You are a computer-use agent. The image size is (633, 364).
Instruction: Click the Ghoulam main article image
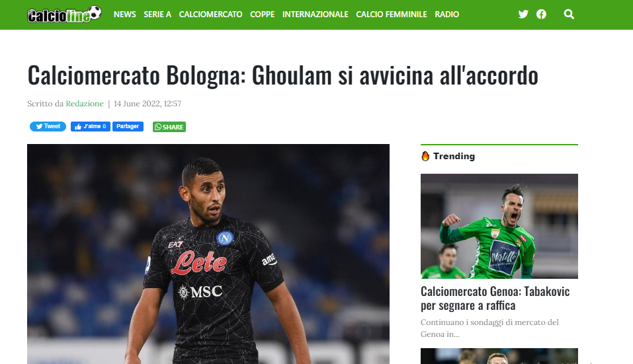click(x=208, y=254)
